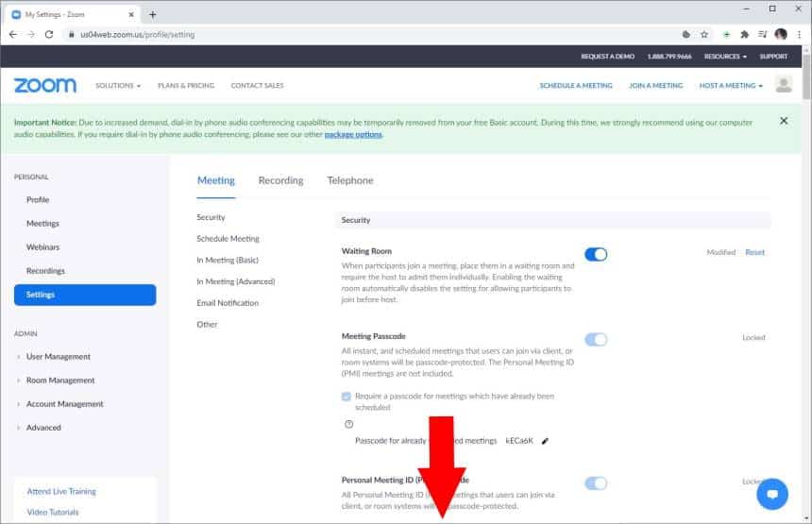Viewport: 812px width, 524px height.
Task: Expand the Solutions dropdown
Action: click(x=118, y=85)
